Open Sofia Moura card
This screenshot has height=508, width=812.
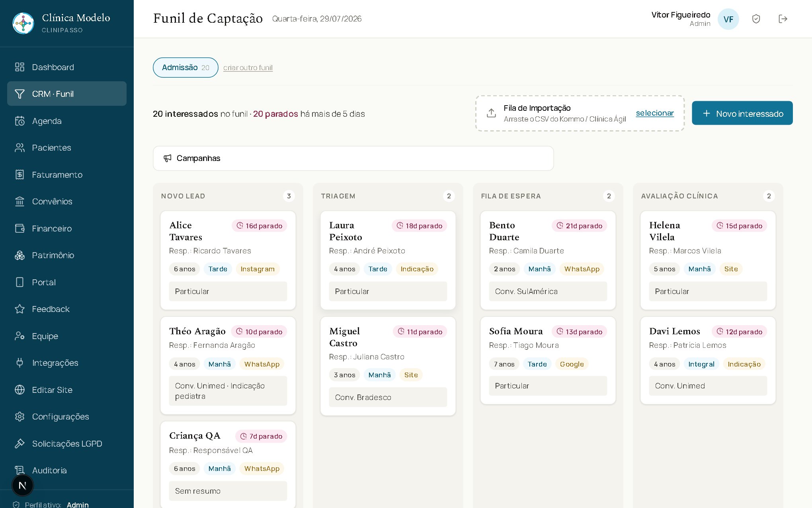[548, 361]
